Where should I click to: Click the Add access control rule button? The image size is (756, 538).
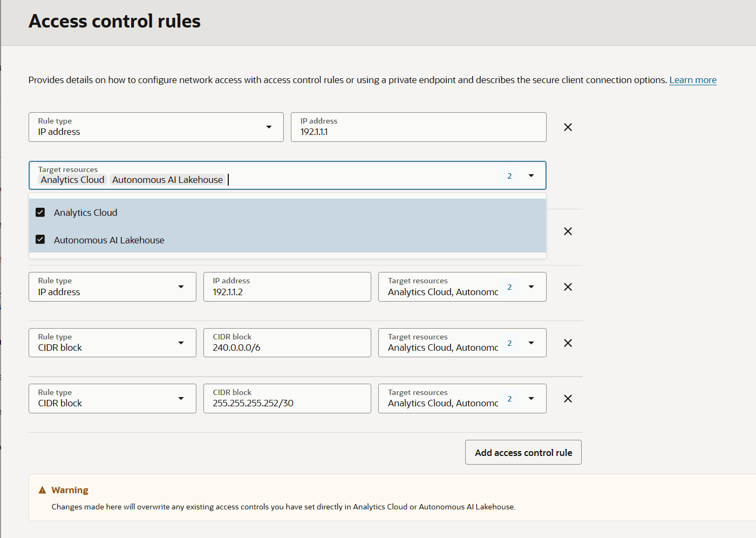pos(523,453)
